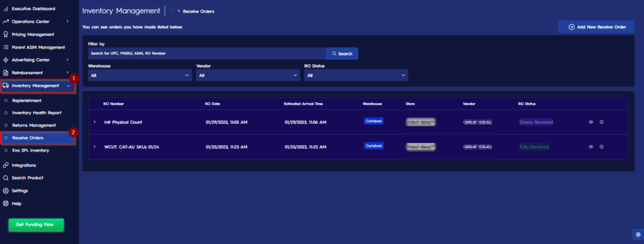Edit the WCUT. CAT-AU SKUs 01/24 order
Image resolution: width=644 pixels, height=244 pixels.
(x=602, y=147)
